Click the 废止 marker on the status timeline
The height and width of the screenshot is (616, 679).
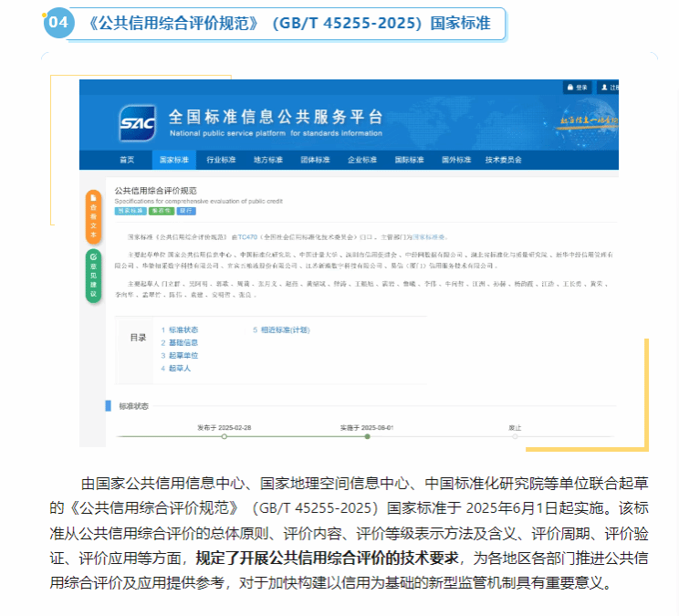[x=515, y=435]
